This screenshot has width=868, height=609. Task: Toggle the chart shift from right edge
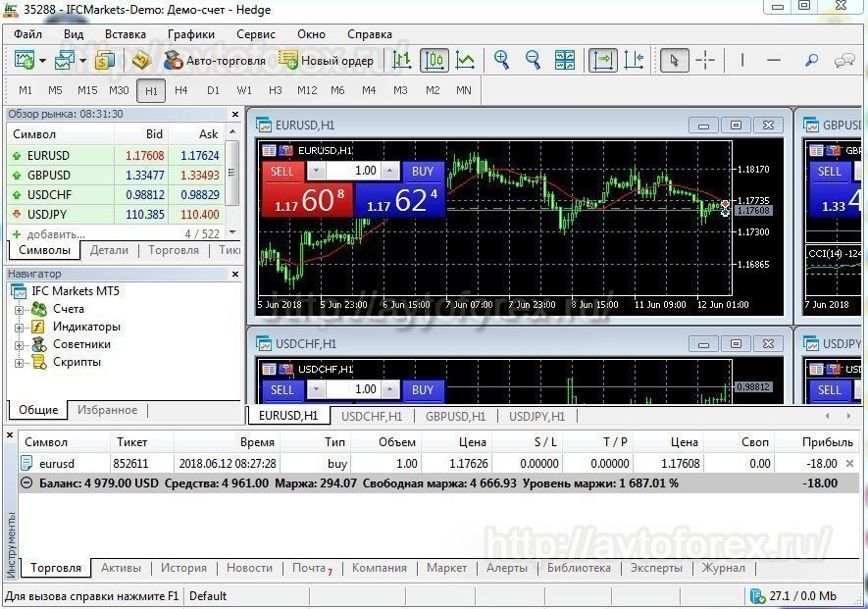click(633, 60)
